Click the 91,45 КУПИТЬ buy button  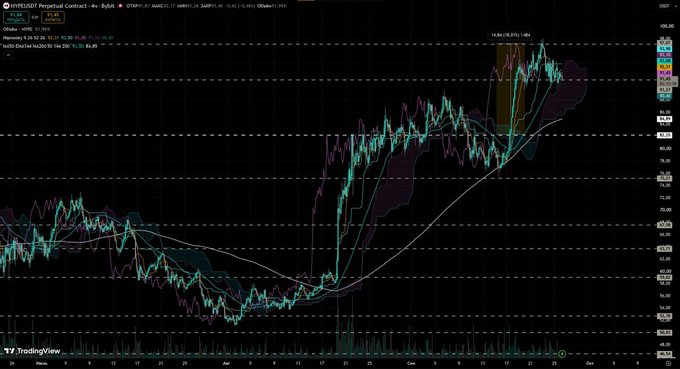click(53, 17)
